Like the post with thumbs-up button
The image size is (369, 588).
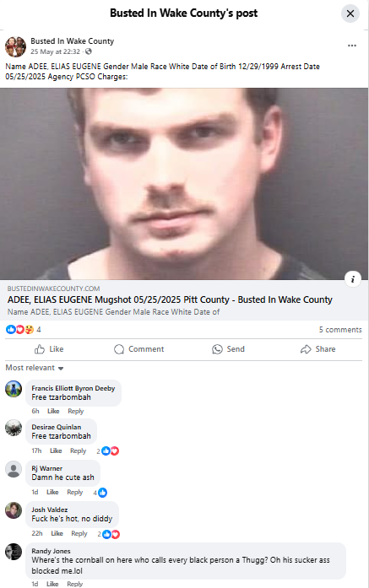[49, 349]
